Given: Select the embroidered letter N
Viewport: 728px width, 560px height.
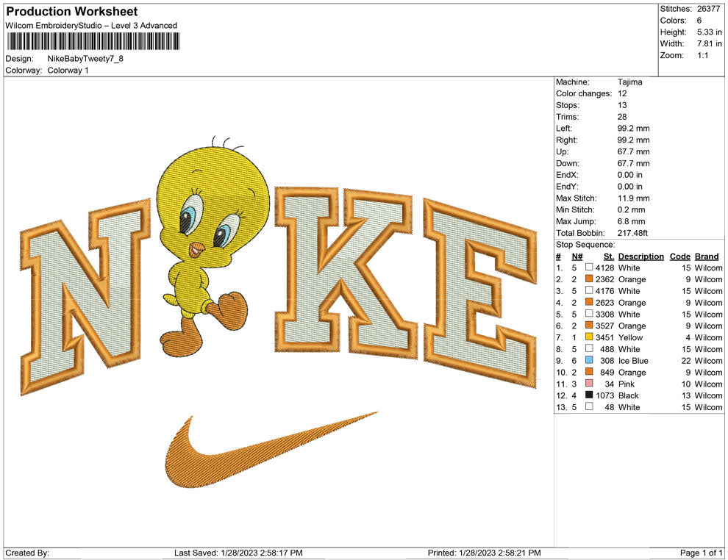Looking at the screenshot, I should [85, 297].
